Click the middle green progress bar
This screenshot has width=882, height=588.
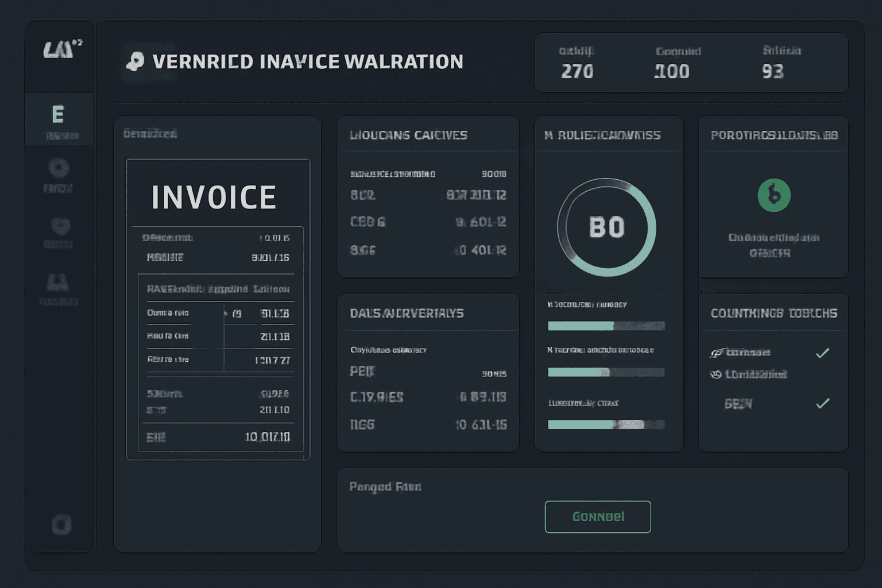click(606, 372)
